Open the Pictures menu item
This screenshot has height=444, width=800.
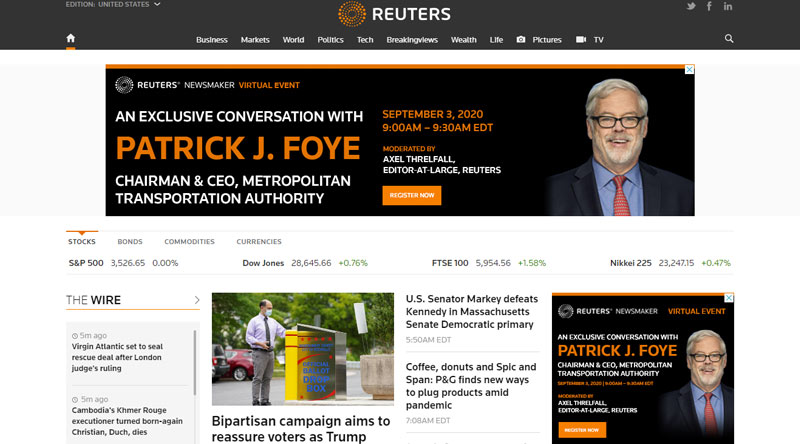coord(547,40)
